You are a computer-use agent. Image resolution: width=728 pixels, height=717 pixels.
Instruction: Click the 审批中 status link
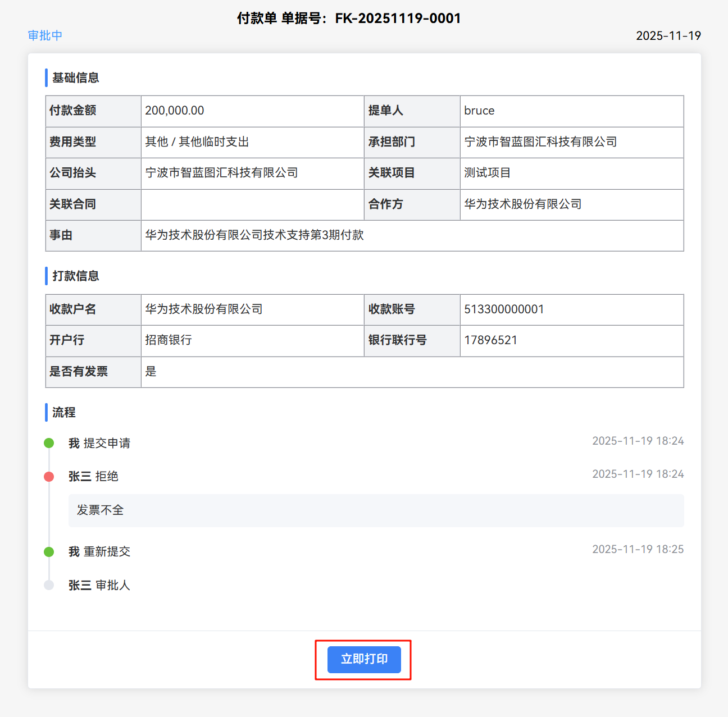point(45,35)
